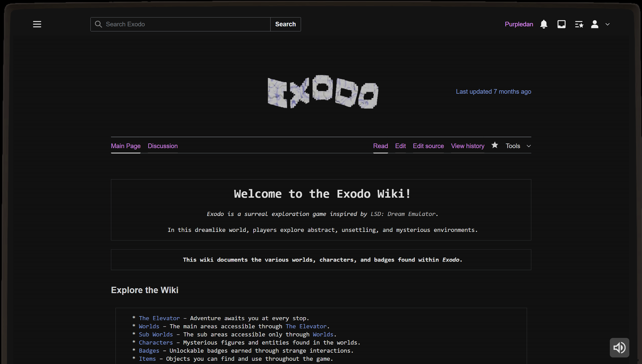Open the Sub Worlds link
Image resolution: width=642 pixels, height=364 pixels.
point(156,334)
